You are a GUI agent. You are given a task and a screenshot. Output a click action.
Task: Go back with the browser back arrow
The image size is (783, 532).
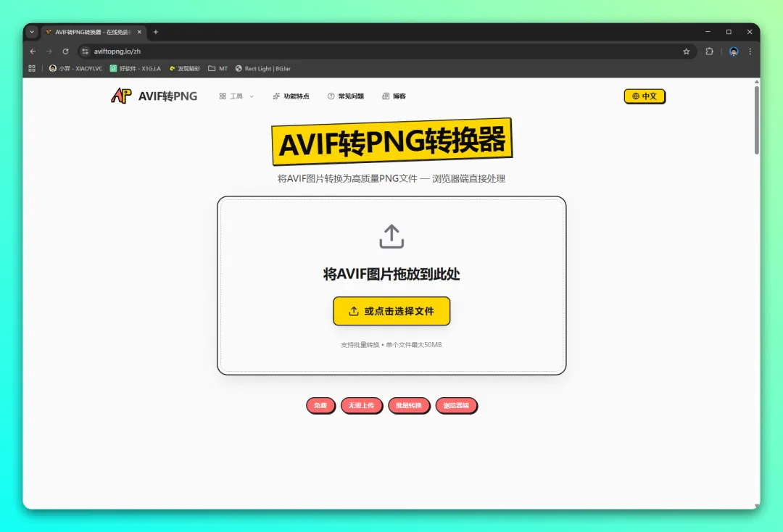tap(33, 51)
